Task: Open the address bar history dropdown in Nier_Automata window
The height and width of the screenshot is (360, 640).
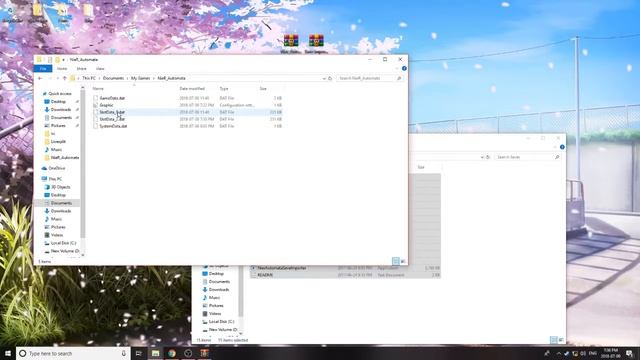Action: point(324,78)
